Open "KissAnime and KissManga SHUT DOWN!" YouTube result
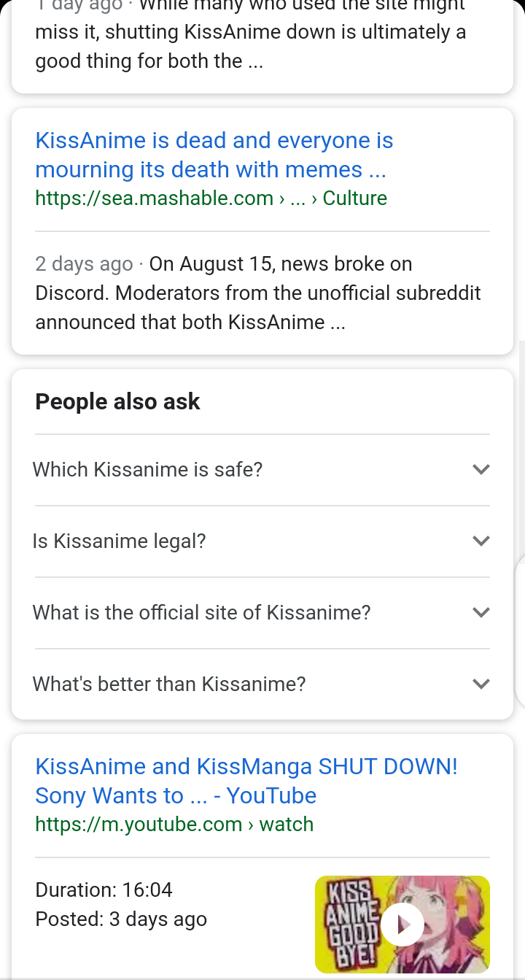525x980 pixels. [246, 781]
